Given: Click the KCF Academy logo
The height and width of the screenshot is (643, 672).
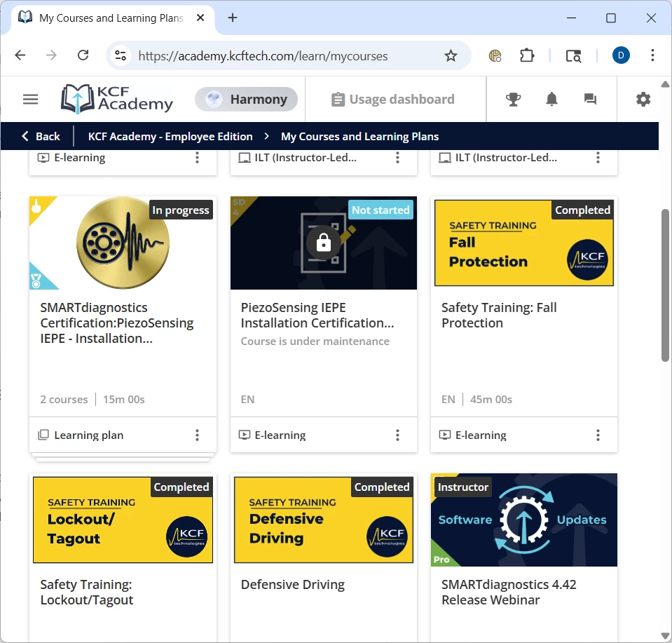Looking at the screenshot, I should (116, 99).
